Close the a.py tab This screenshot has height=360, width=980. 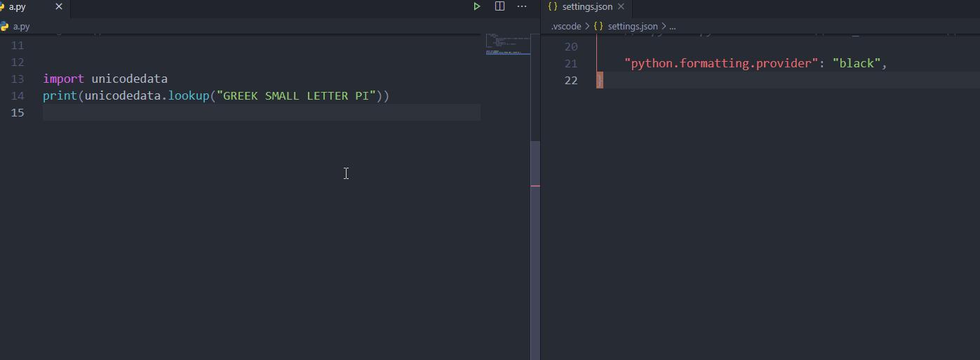tap(59, 7)
